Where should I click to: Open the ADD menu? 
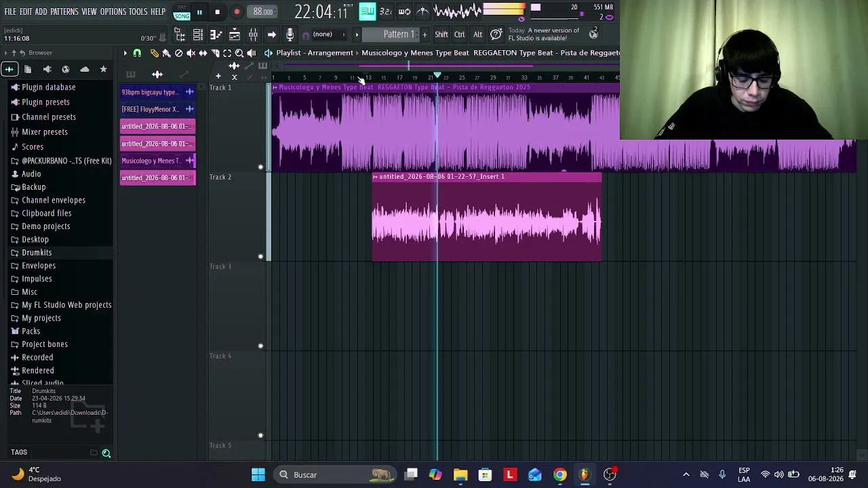pyautogui.click(x=41, y=12)
